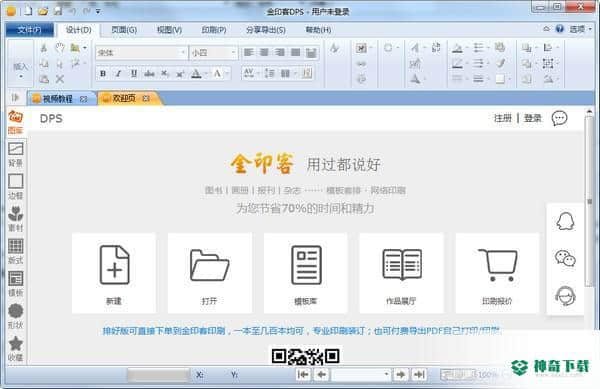Switch to the 视频教程 tab
The image size is (600, 389).
(x=57, y=99)
